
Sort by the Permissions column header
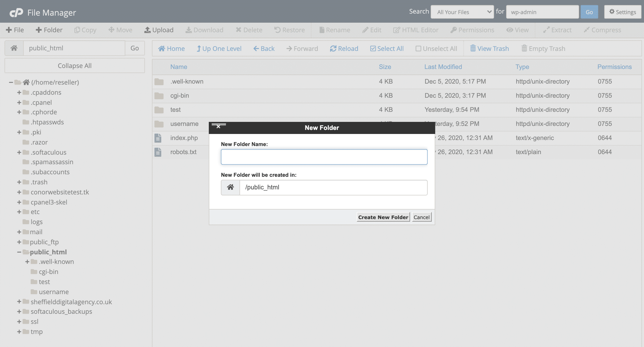tap(615, 67)
